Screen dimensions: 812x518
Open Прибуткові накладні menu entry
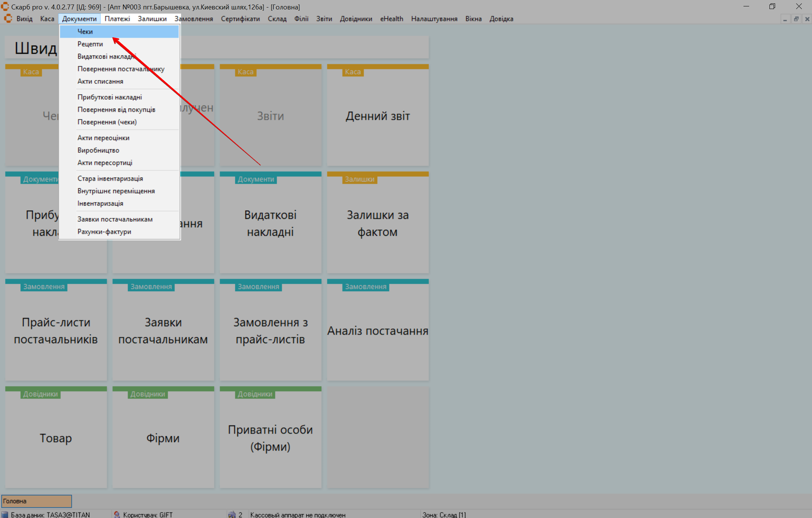[110, 97]
